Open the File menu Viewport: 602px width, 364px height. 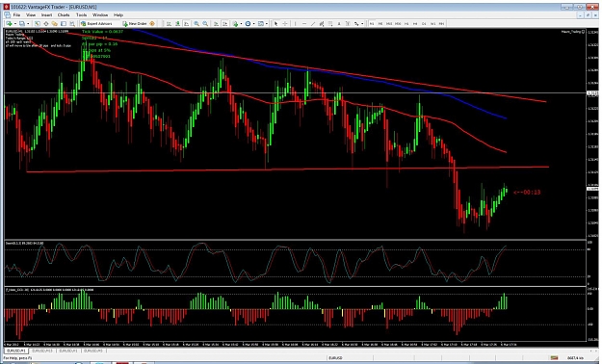(16, 15)
